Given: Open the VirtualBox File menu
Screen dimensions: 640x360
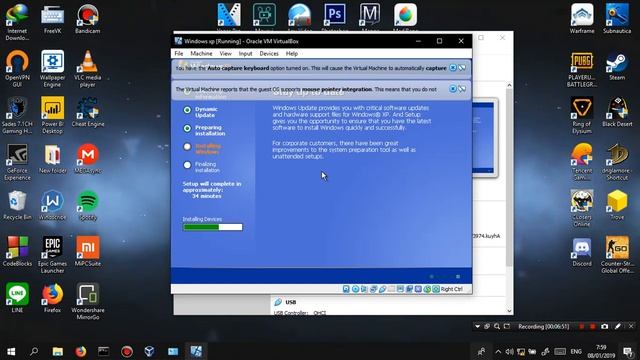Looking at the screenshot, I should pyautogui.click(x=179, y=53).
